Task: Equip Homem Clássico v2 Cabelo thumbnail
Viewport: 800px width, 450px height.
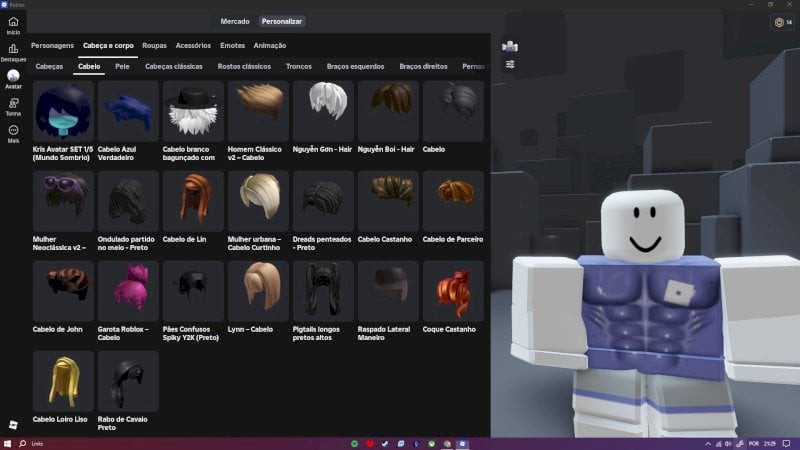Action: click(258, 111)
